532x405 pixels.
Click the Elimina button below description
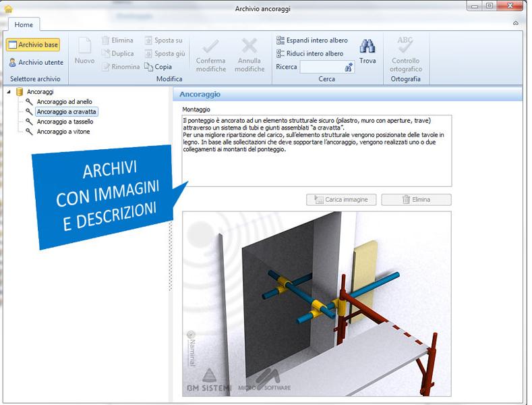[416, 200]
